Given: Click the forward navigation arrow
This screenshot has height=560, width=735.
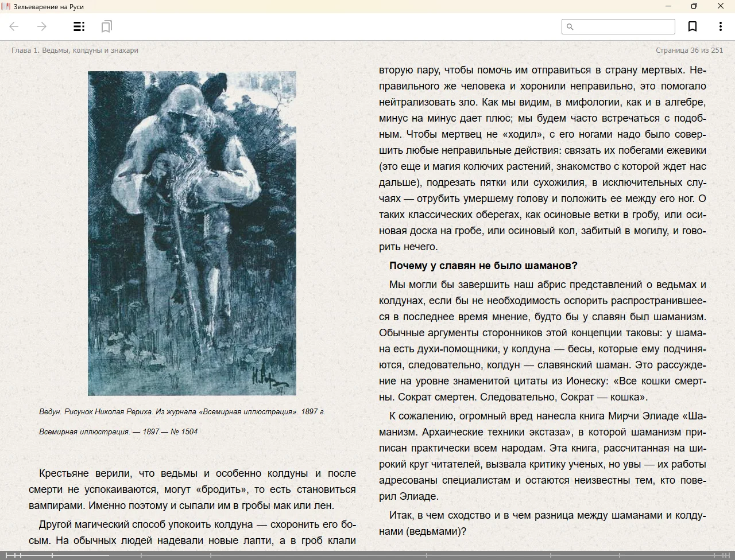Looking at the screenshot, I should (42, 26).
